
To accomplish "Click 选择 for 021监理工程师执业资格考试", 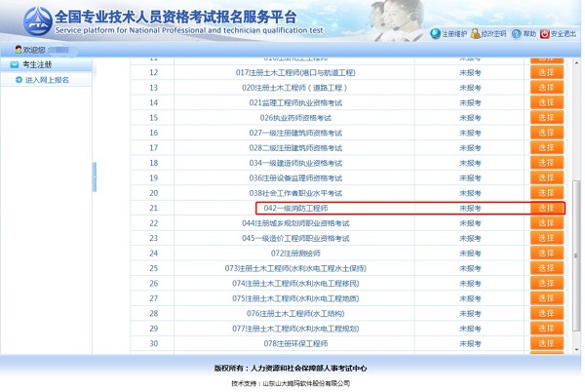I will 547,102.
